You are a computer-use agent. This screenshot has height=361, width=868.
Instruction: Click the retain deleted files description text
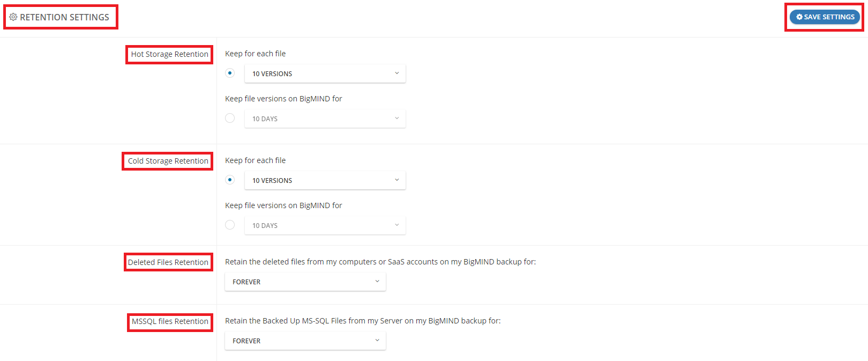(x=380, y=262)
